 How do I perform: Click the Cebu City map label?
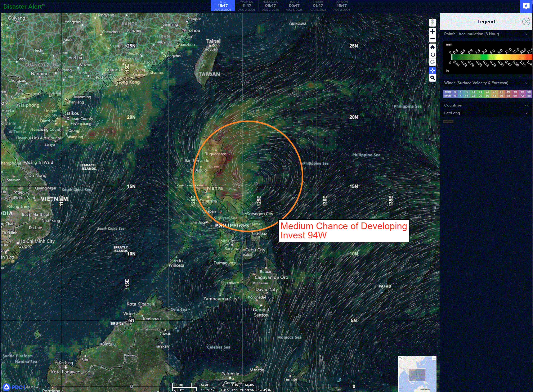tap(255, 250)
